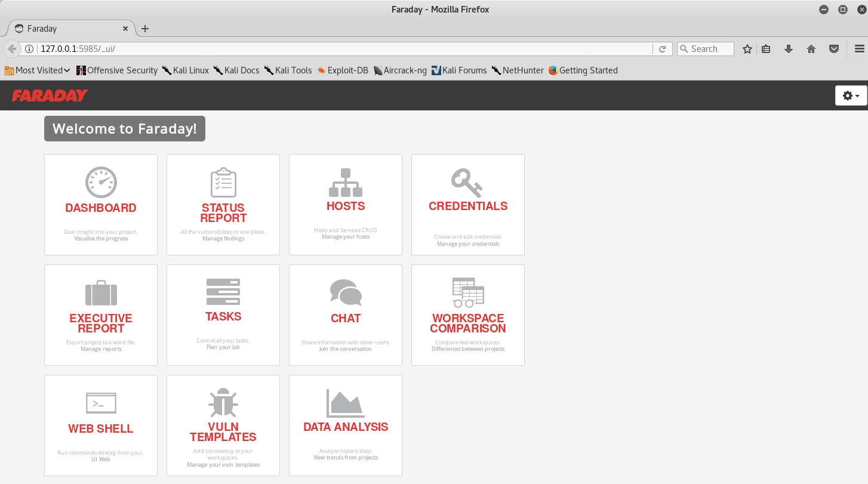Expand the Most Visited bookmarks dropdown
Screen dimensions: 868x484
(38, 70)
